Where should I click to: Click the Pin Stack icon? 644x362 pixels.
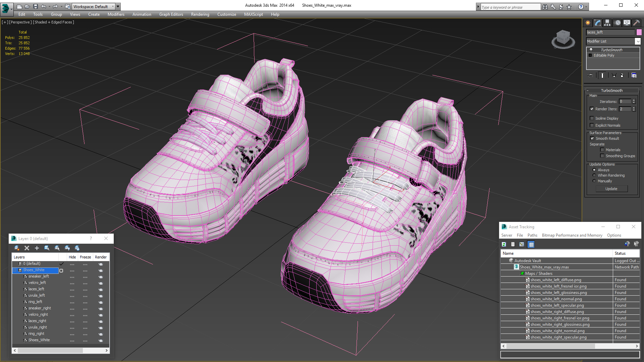point(591,75)
